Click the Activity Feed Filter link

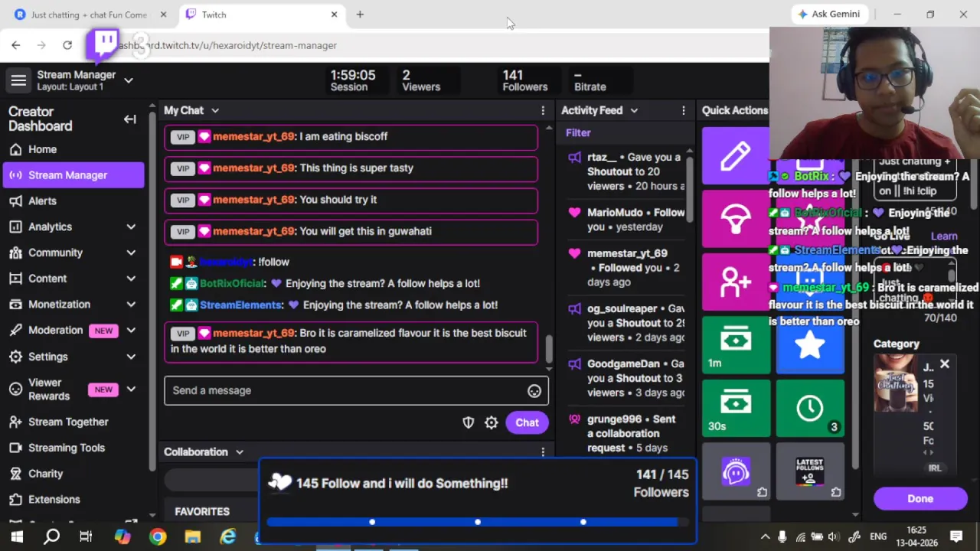[x=578, y=133]
